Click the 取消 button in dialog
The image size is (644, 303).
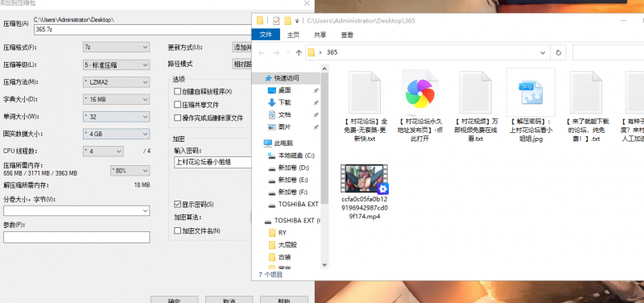(x=229, y=300)
